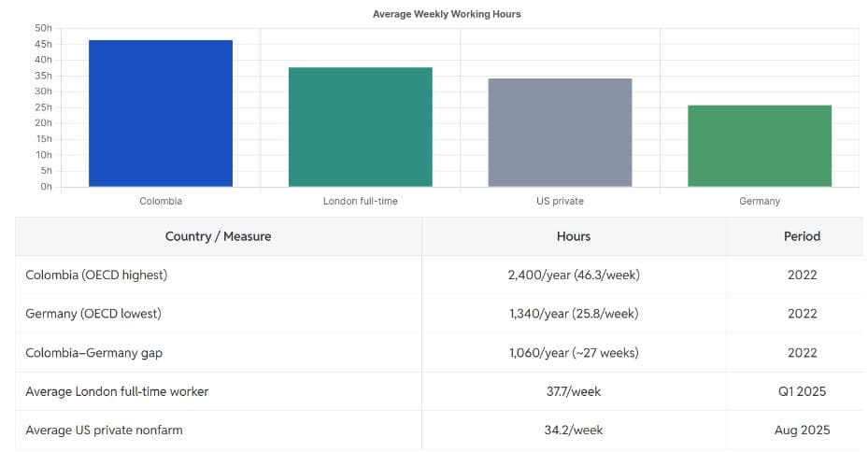
Task: Click the Colombia x-axis label
Action: click(161, 201)
